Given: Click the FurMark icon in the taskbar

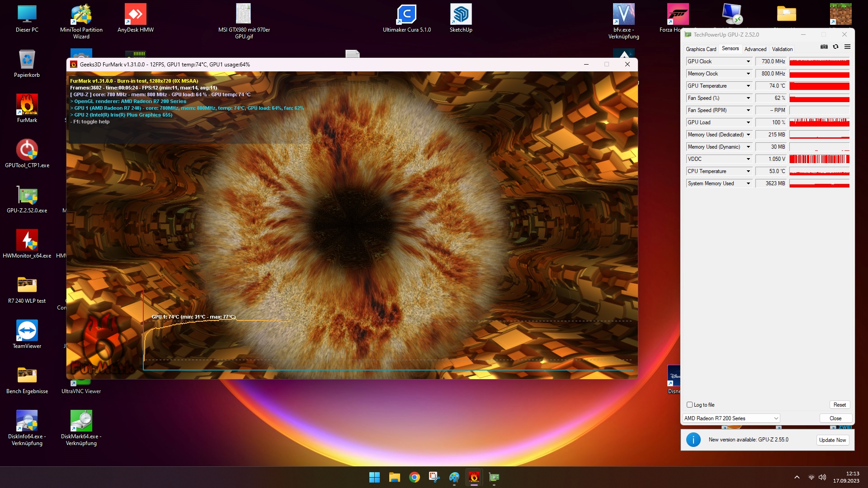Looking at the screenshot, I should pyautogui.click(x=474, y=477).
